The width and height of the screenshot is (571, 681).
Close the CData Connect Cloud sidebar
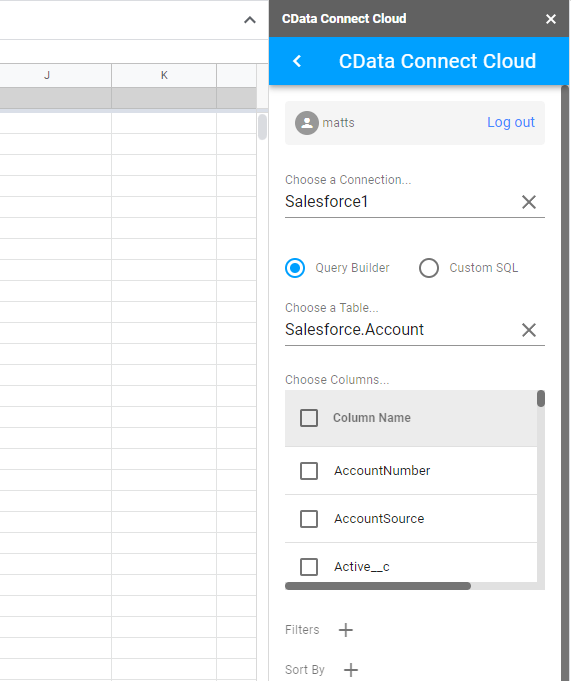point(551,19)
